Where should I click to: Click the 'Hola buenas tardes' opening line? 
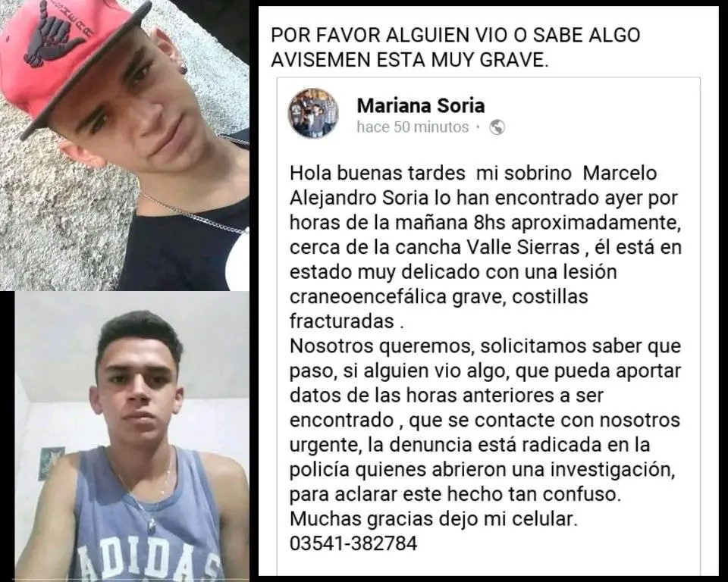tap(378, 173)
